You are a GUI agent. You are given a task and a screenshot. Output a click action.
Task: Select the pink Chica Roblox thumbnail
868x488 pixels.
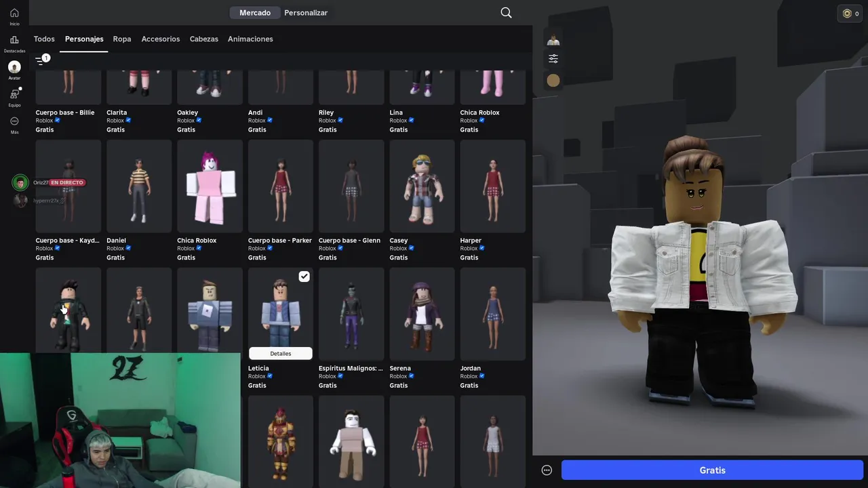[210, 186]
